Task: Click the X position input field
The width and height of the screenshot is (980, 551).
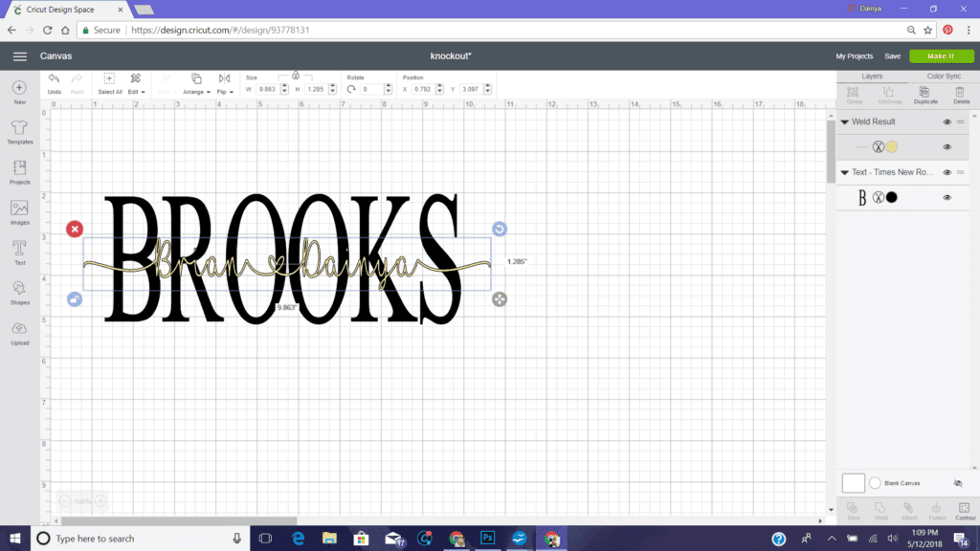Action: pos(422,89)
